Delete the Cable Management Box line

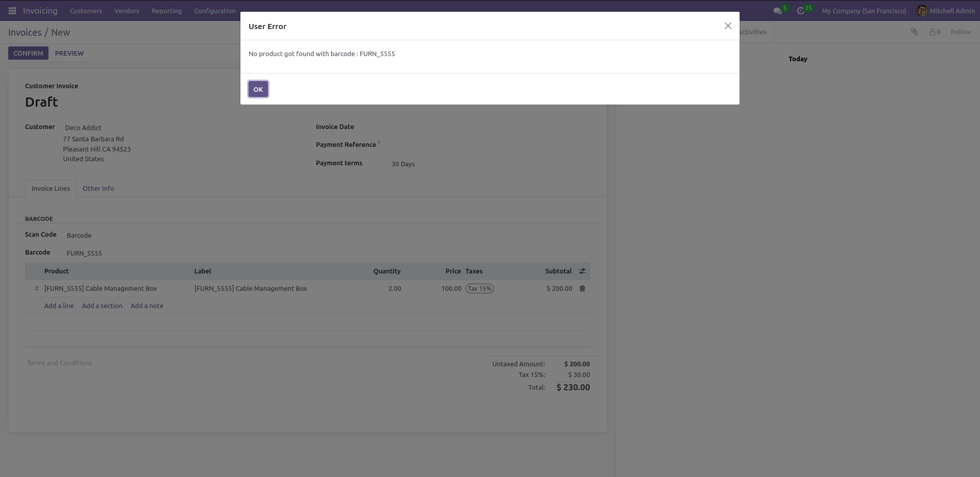coord(582,289)
